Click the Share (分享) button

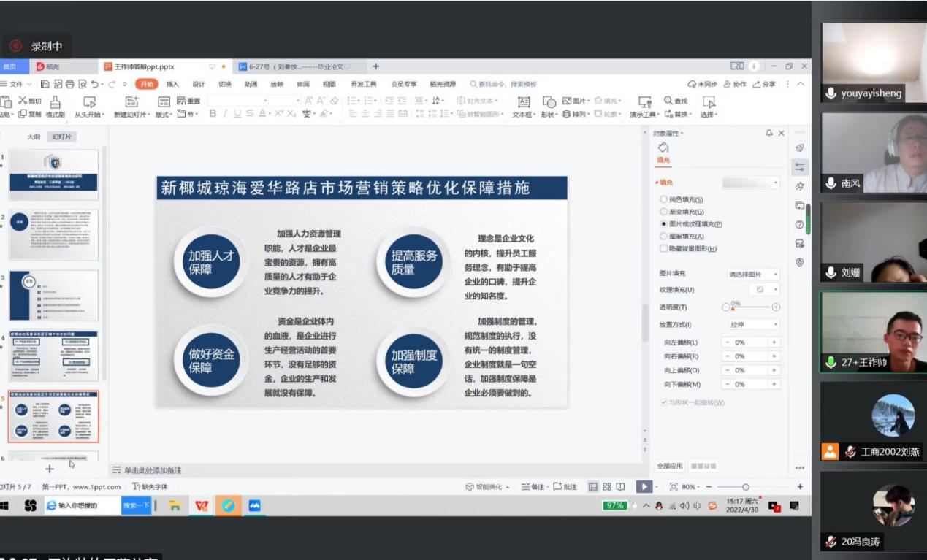[x=764, y=84]
